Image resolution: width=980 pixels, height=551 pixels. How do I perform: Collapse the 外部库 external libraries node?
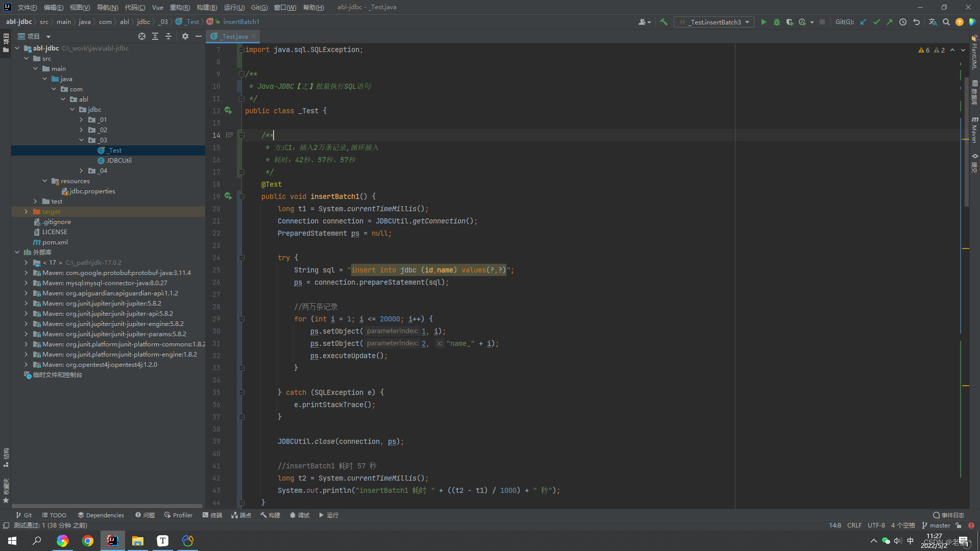click(17, 252)
